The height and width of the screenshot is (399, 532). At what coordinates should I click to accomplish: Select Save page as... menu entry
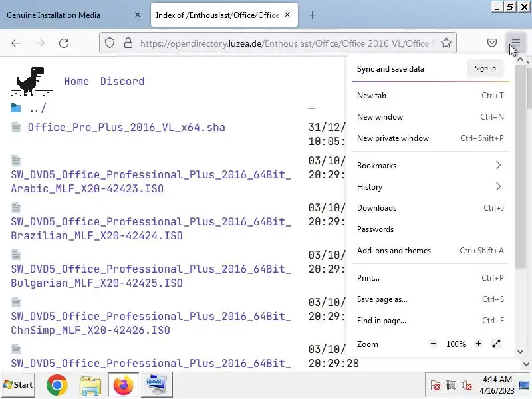pyautogui.click(x=430, y=299)
